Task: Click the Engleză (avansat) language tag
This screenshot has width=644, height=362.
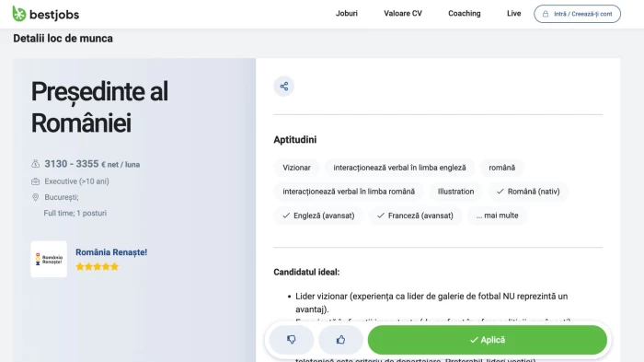Action: (x=318, y=216)
